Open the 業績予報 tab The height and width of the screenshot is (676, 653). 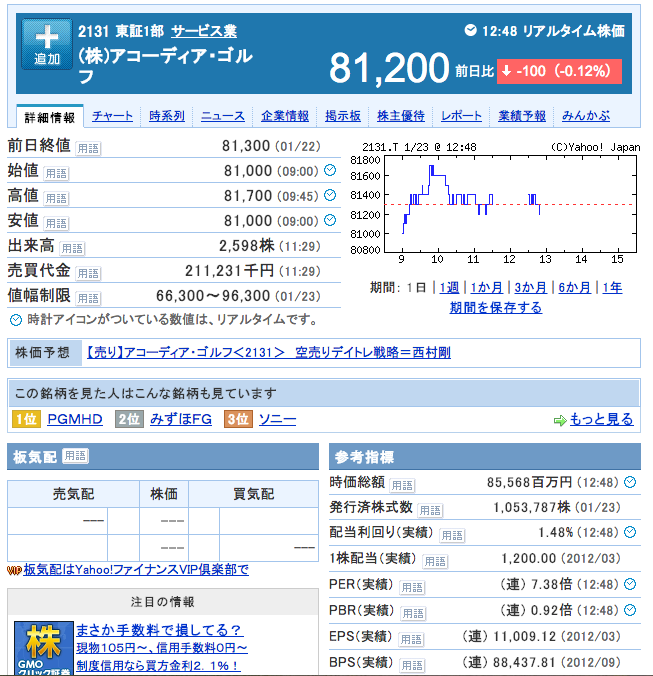(522, 116)
